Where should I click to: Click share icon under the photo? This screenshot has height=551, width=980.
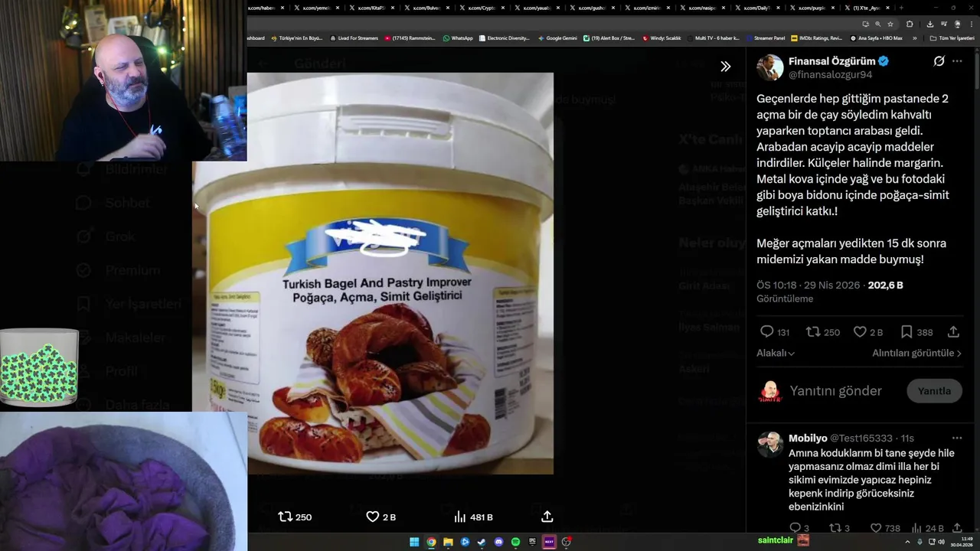tap(547, 517)
